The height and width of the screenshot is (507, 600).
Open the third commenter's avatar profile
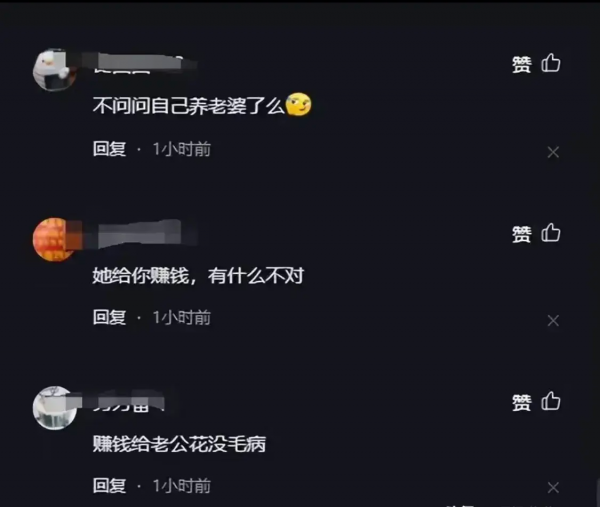[54, 408]
